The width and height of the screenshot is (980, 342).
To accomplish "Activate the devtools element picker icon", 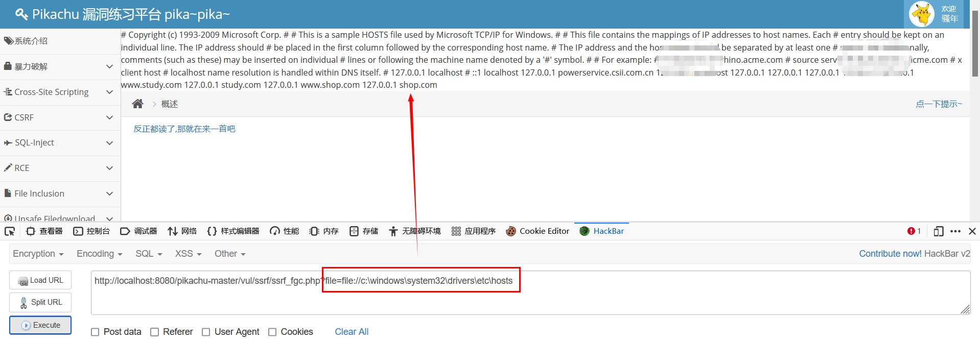I will click(x=10, y=231).
